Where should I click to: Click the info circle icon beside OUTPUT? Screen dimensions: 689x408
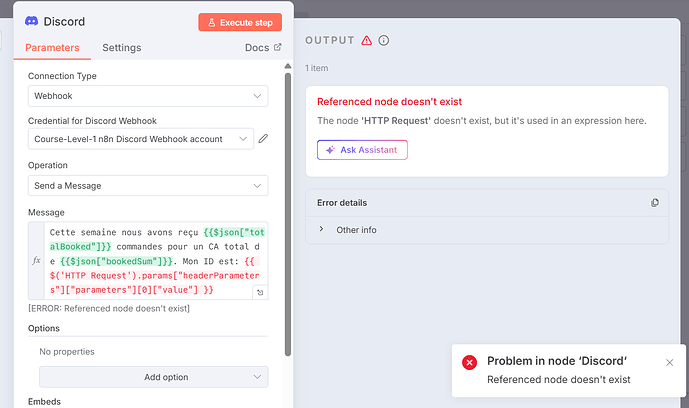pyautogui.click(x=384, y=41)
